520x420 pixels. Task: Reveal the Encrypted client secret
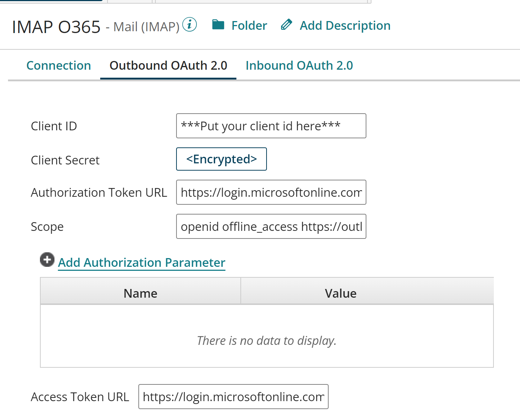pyautogui.click(x=221, y=159)
